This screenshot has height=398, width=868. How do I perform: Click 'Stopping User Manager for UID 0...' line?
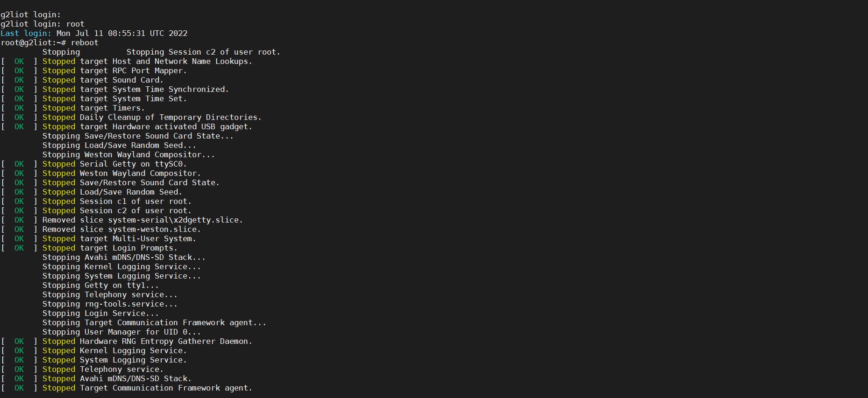click(x=121, y=332)
